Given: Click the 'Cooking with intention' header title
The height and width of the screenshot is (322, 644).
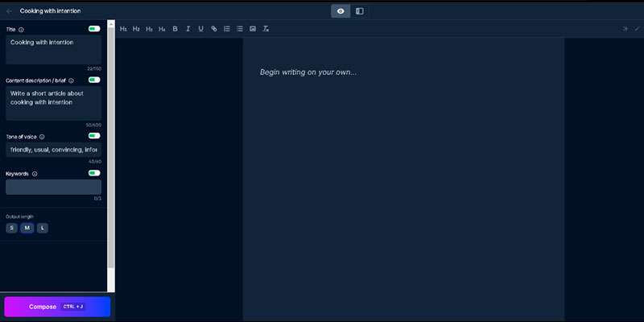Looking at the screenshot, I should tap(50, 11).
